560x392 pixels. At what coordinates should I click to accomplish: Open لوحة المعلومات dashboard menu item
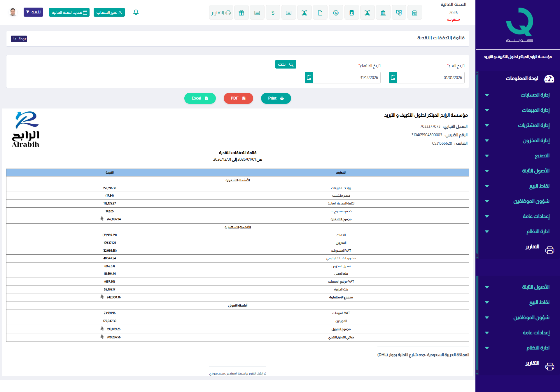click(522, 78)
